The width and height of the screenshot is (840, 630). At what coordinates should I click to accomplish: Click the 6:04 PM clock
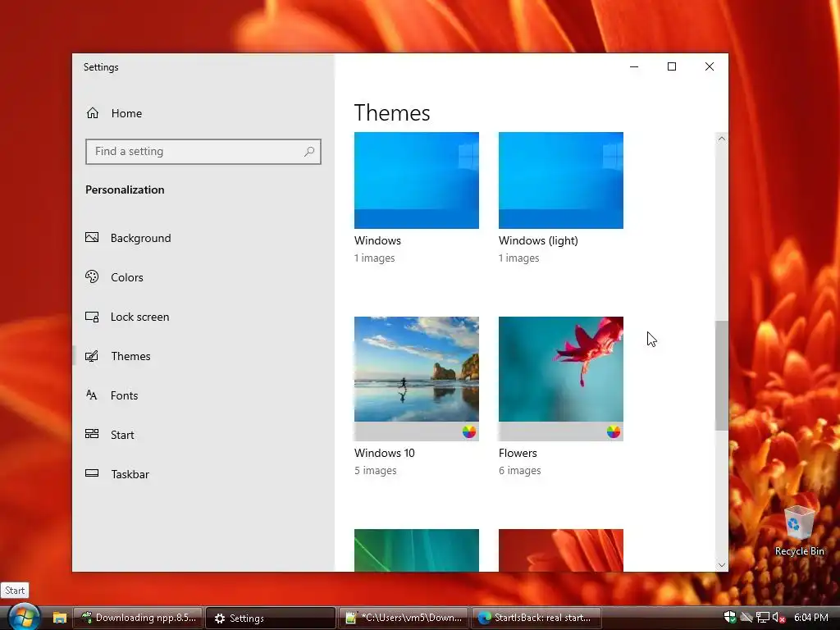[811, 618]
